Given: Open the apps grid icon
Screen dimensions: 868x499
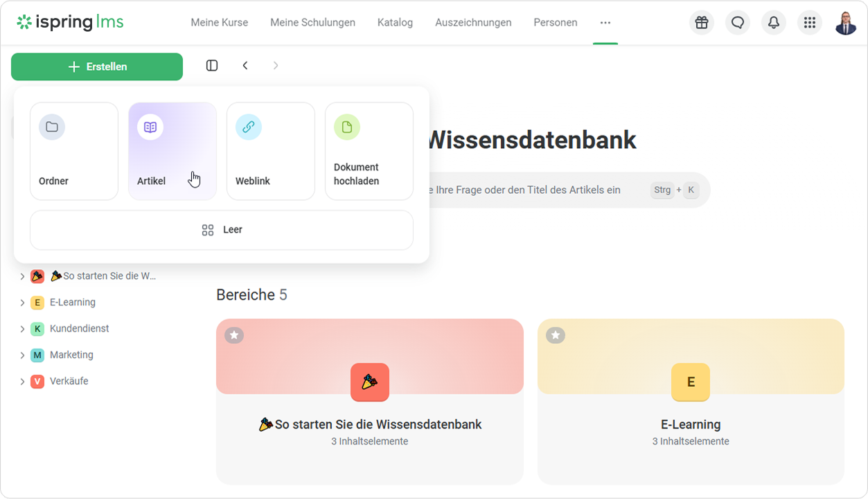Looking at the screenshot, I should tap(810, 23).
